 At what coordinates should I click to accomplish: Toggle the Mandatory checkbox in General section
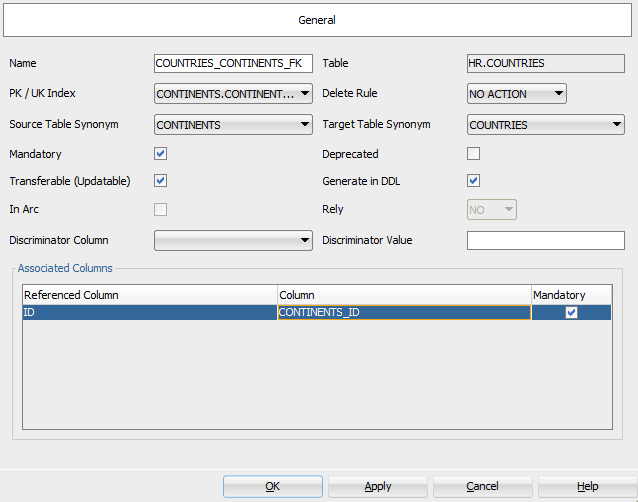(160, 154)
